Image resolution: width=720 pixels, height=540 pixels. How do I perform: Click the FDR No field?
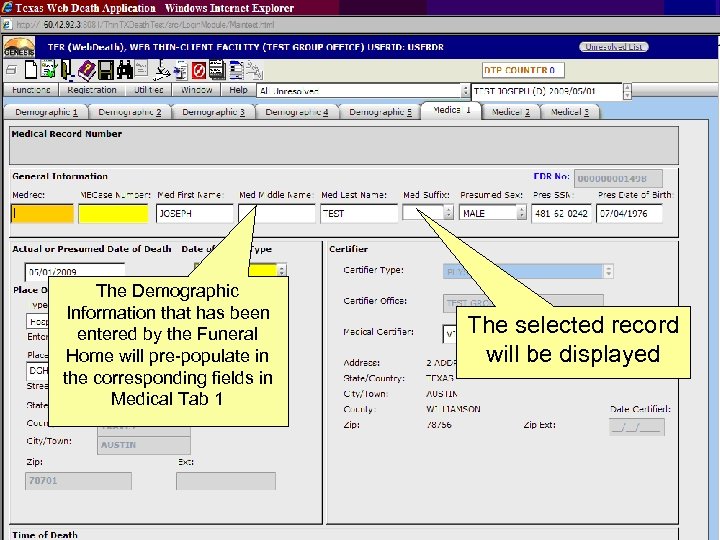click(618, 179)
